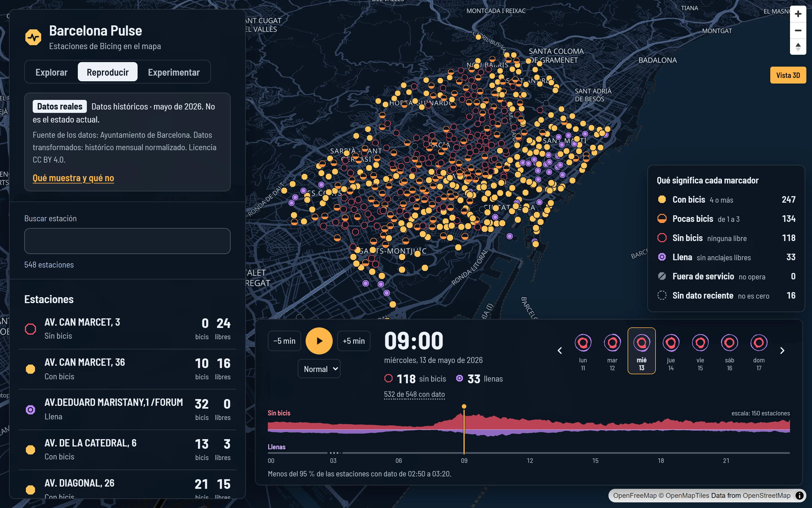Open the AV. DIAGONAL, 26 station row
The image size is (812, 508).
pyautogui.click(x=127, y=485)
